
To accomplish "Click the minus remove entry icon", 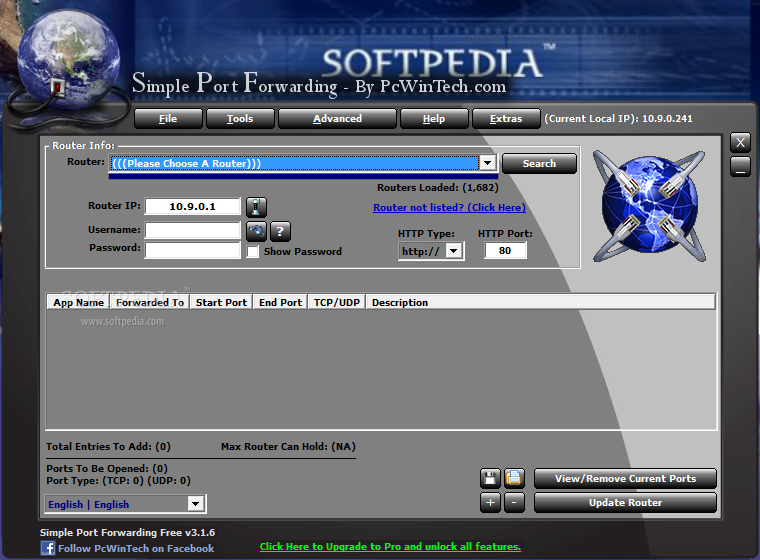I will (514, 502).
